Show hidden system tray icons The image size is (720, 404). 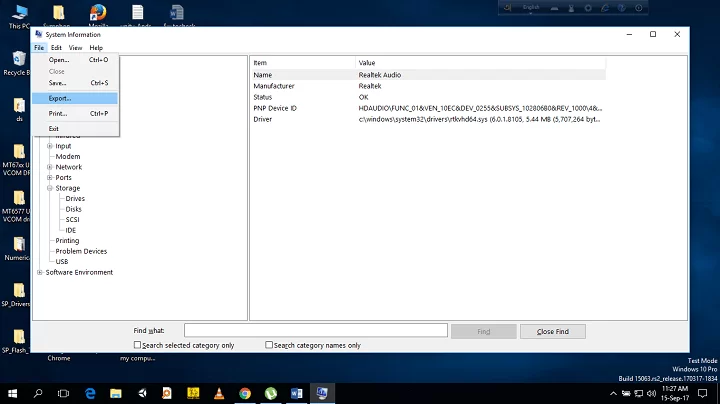[613, 393]
